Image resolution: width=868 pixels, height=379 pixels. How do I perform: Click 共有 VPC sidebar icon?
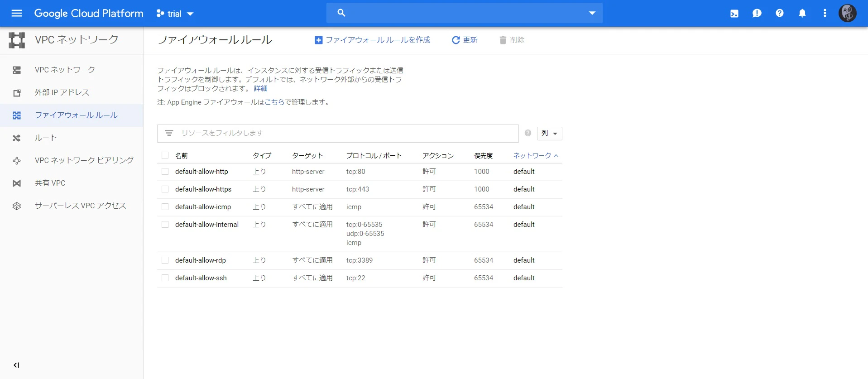[x=17, y=183]
